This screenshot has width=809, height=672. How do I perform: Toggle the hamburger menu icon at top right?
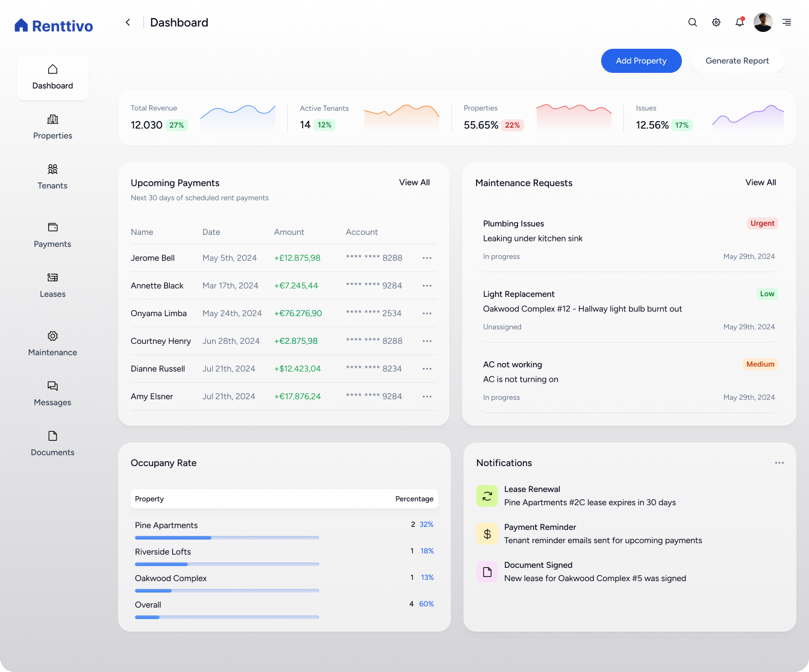[x=787, y=22]
